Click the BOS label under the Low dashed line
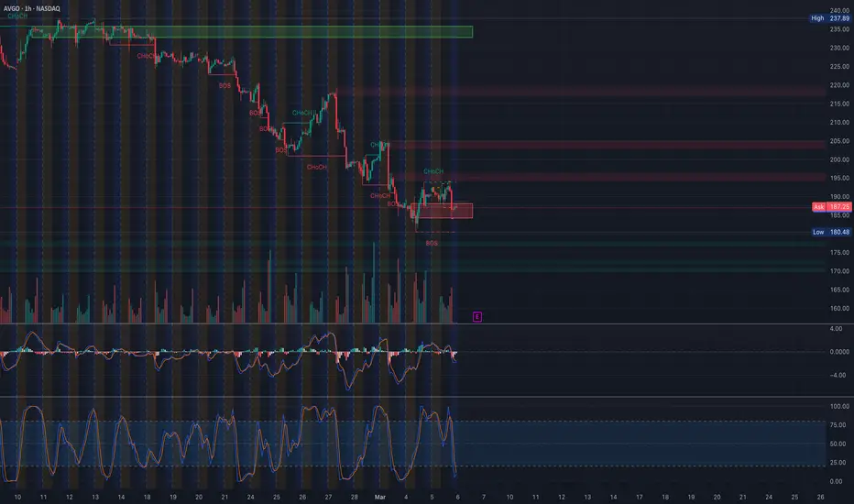The width and height of the screenshot is (854, 504). tap(432, 244)
